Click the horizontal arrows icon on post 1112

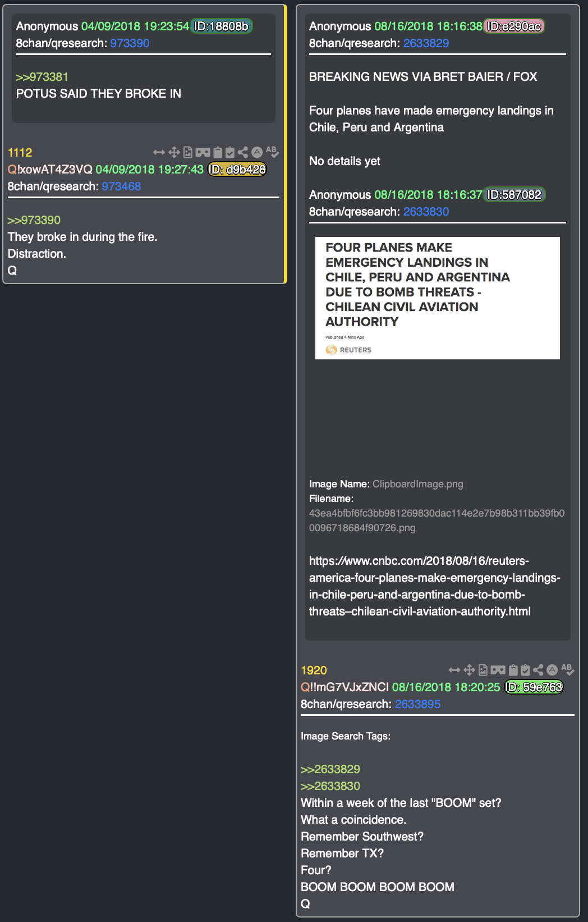point(159,152)
